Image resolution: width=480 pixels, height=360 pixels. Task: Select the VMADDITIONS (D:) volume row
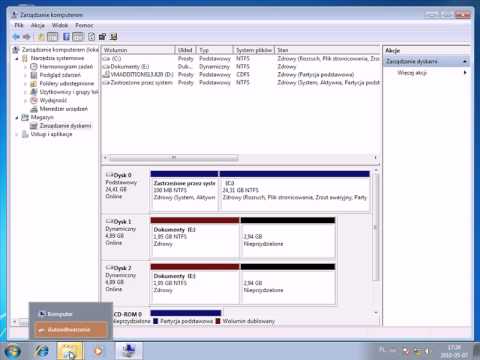pos(241,75)
